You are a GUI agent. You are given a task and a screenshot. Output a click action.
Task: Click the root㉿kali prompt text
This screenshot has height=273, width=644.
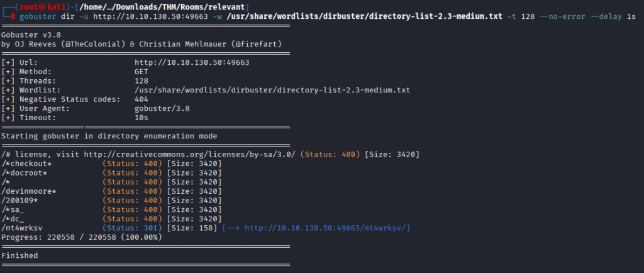[x=35, y=6]
